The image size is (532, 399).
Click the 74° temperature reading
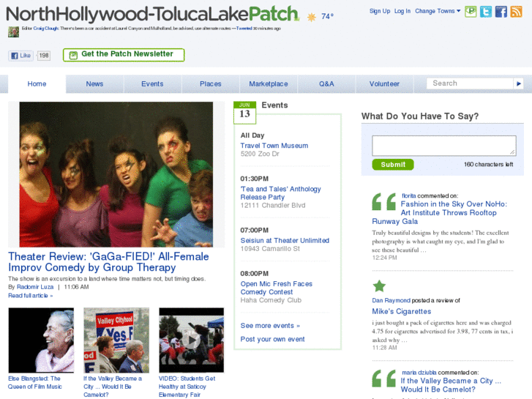[x=327, y=16]
